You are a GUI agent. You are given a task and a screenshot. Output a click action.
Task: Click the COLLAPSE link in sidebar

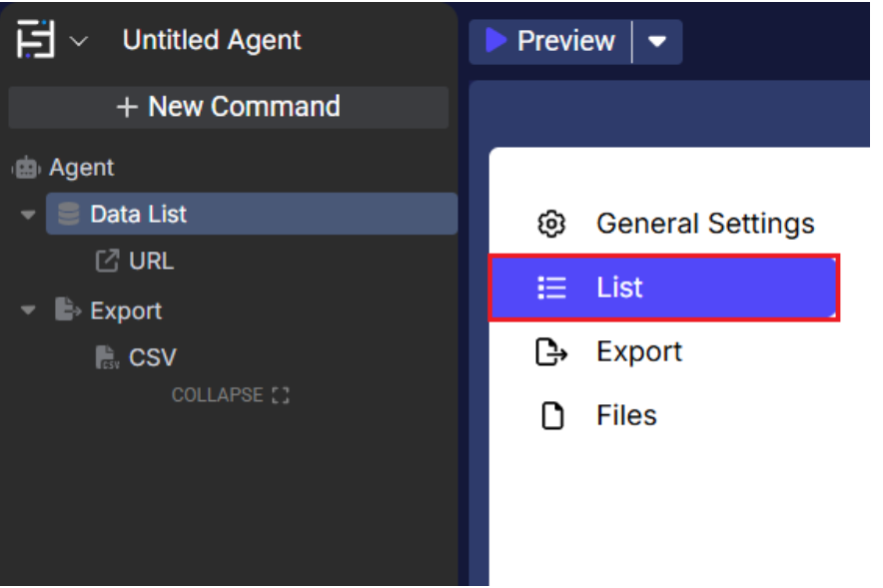click(217, 395)
